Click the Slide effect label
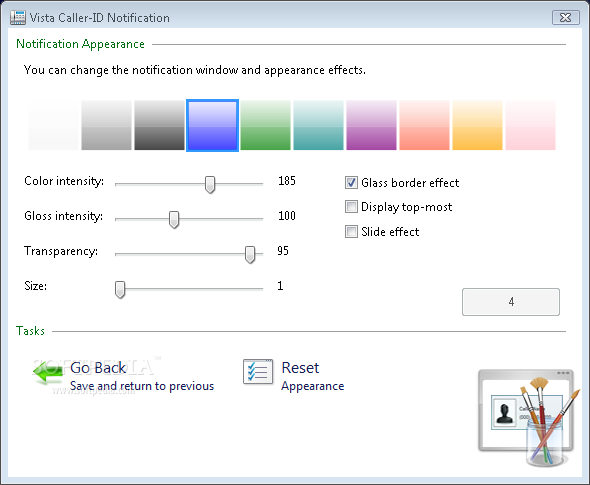This screenshot has height=485, width=590. click(390, 232)
